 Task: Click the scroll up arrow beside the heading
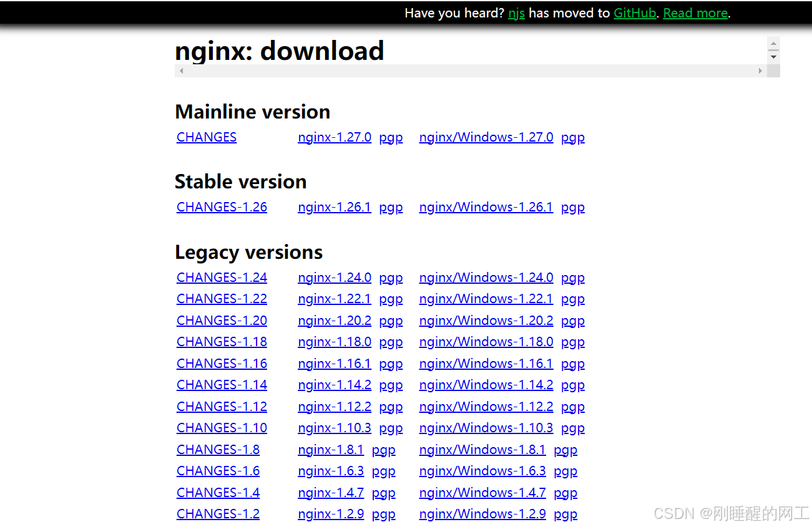pyautogui.click(x=773, y=44)
